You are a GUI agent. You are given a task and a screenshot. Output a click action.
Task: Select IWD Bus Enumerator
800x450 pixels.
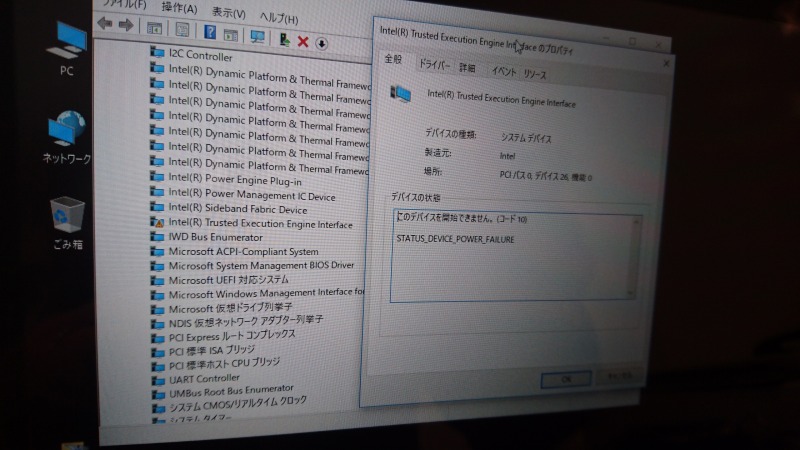click(215, 237)
